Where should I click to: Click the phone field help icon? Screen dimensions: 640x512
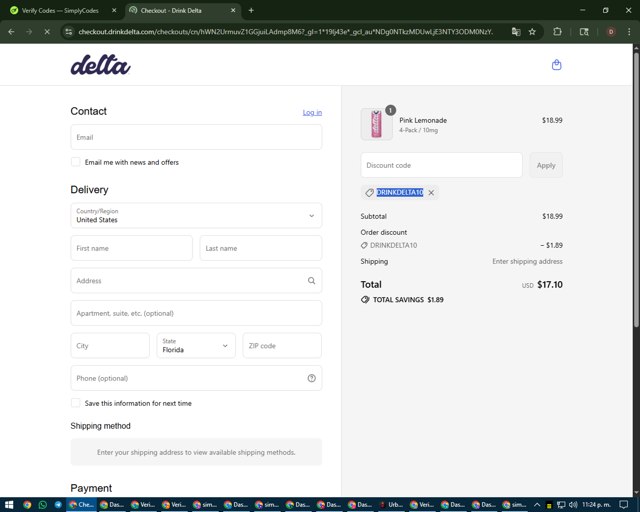click(311, 378)
